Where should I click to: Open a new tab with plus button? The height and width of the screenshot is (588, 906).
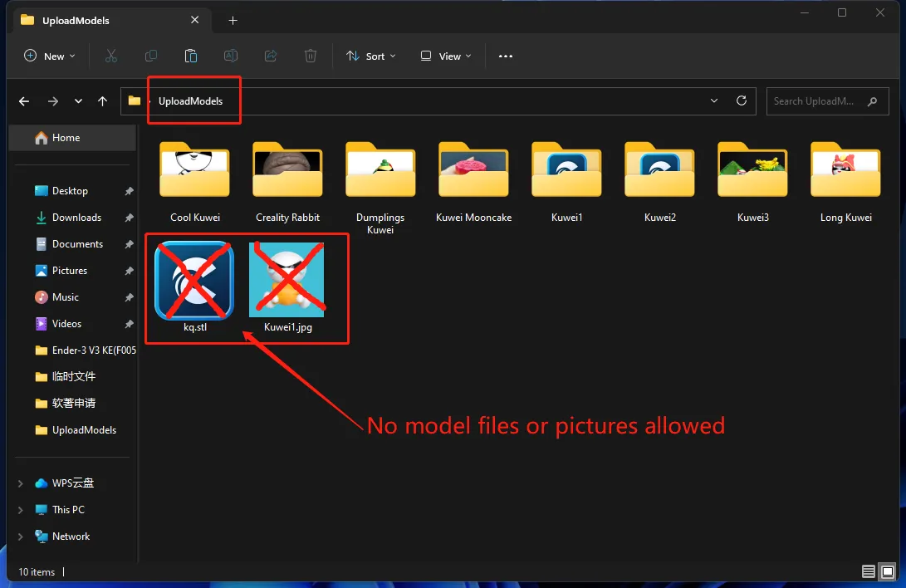tap(233, 20)
